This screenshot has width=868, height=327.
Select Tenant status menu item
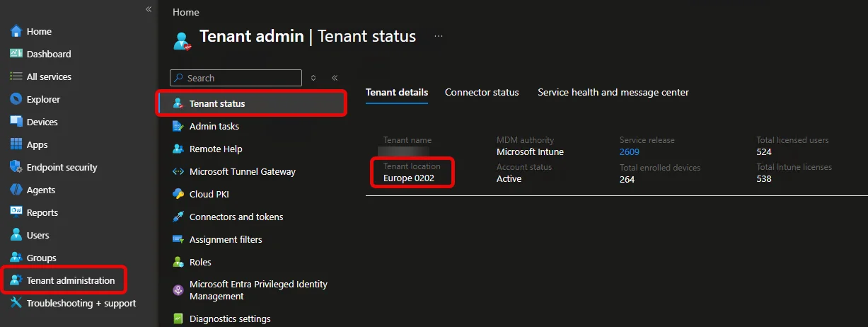(252, 103)
